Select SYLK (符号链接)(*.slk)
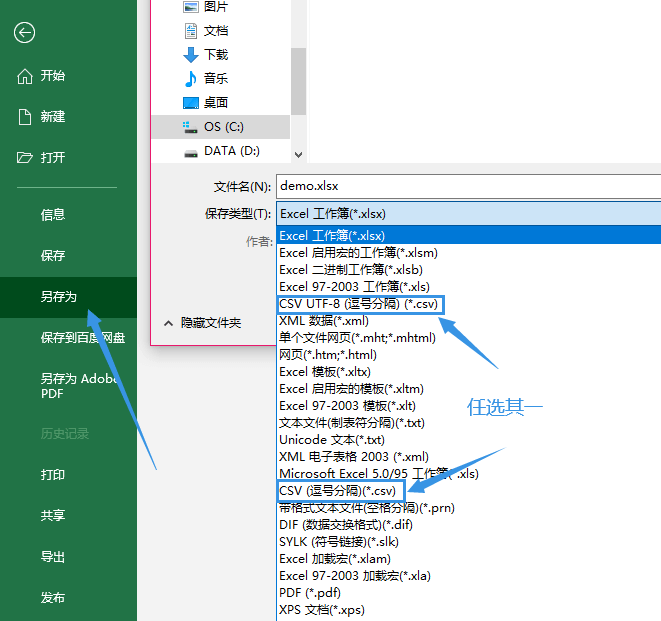 (x=339, y=542)
